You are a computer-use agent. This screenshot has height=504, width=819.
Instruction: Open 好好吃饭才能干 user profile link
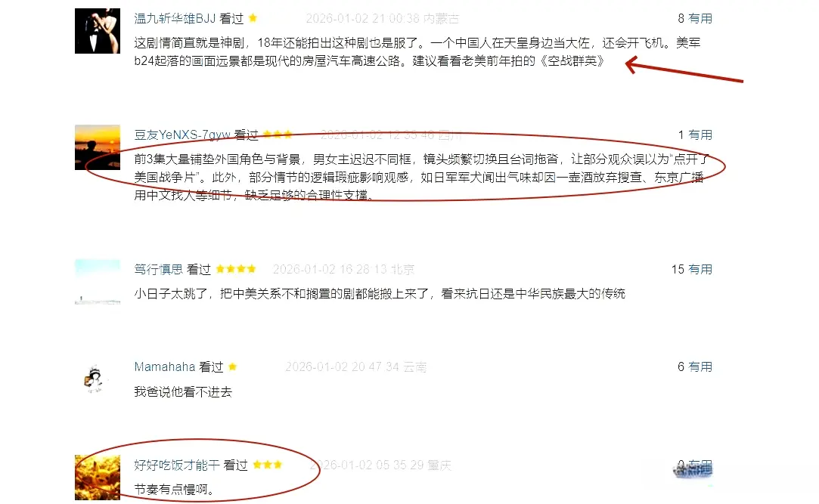tap(177, 465)
